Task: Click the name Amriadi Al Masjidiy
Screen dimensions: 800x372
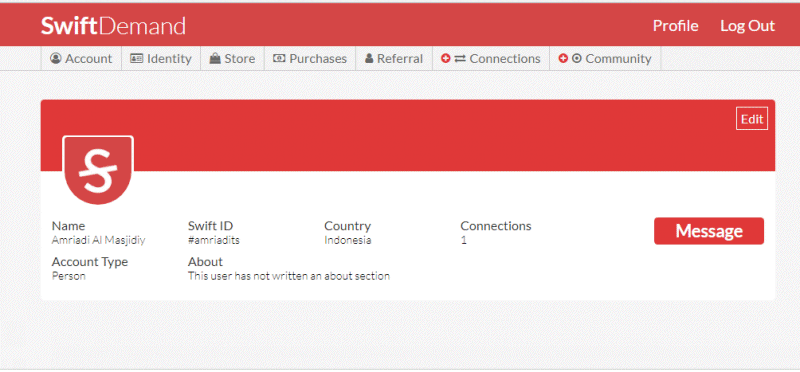Action: point(98,240)
